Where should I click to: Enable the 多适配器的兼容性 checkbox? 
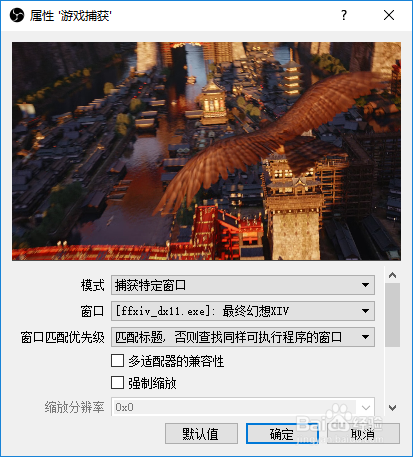117,361
